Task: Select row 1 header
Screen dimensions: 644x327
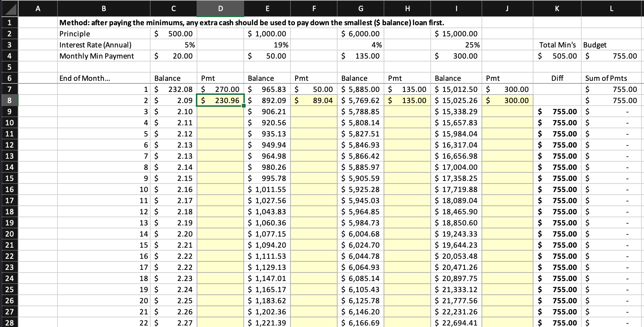Action: (x=9, y=23)
